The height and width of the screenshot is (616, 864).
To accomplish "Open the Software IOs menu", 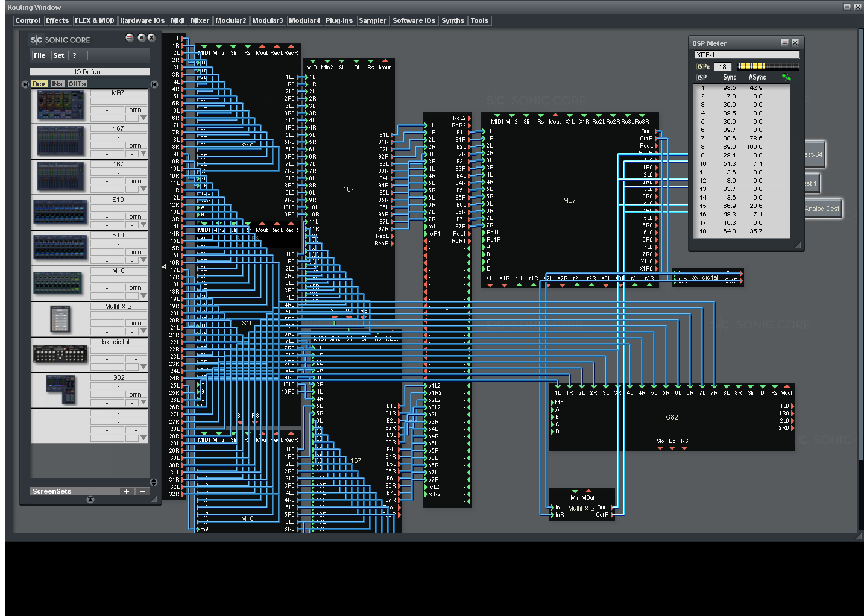I will click(414, 20).
